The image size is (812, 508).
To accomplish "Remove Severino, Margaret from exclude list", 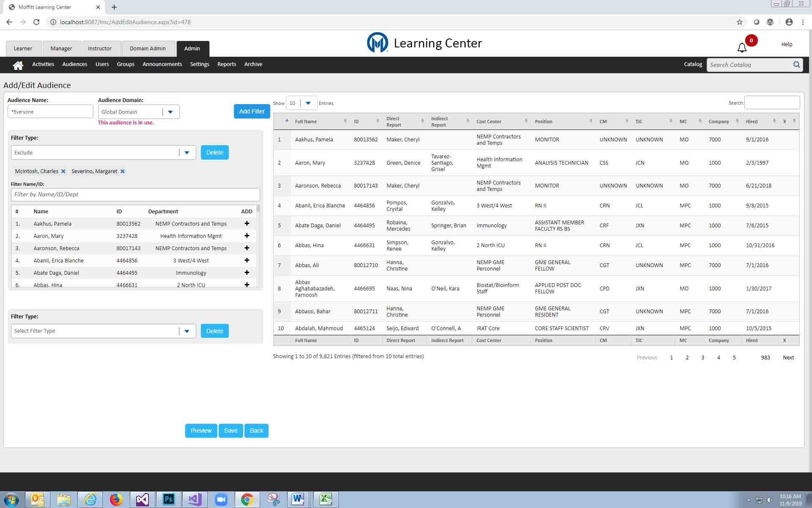I will click(x=123, y=171).
